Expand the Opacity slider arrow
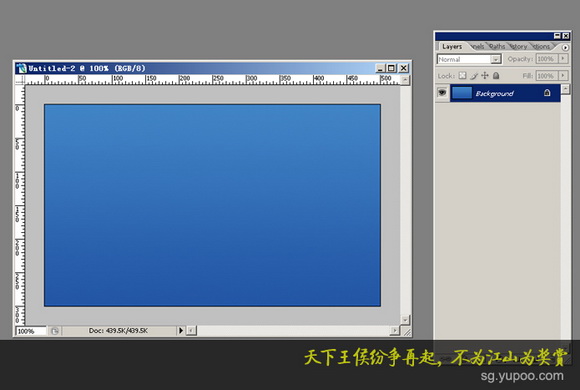Image resolution: width=580 pixels, height=390 pixels. click(x=563, y=58)
